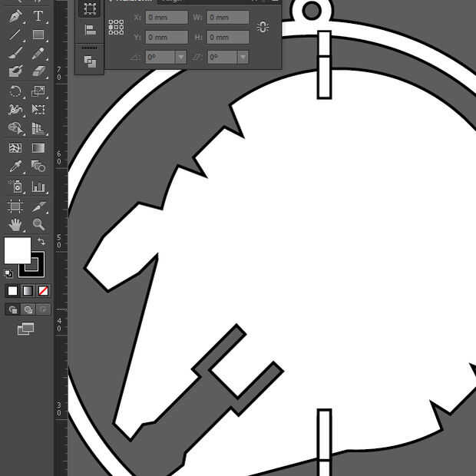
Task: Toggle constrain width and height proportions
Action: pyautogui.click(x=263, y=27)
